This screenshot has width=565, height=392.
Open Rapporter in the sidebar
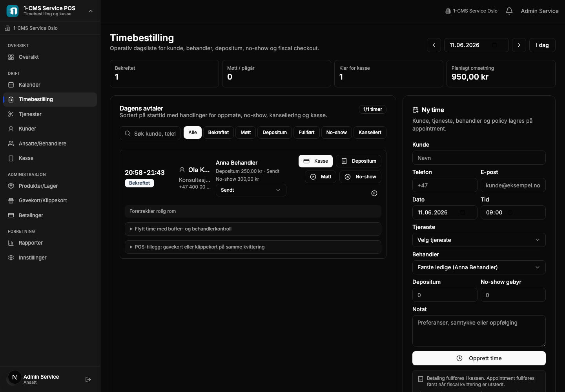point(50,243)
